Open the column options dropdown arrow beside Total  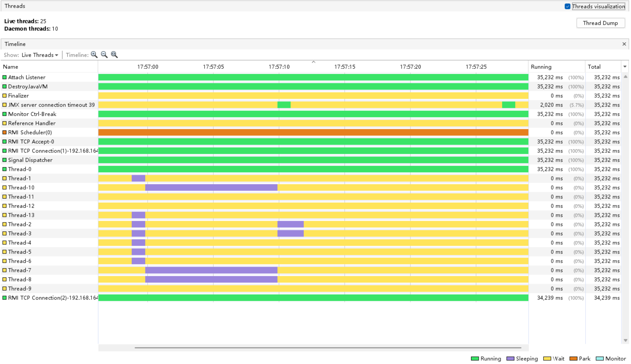625,67
